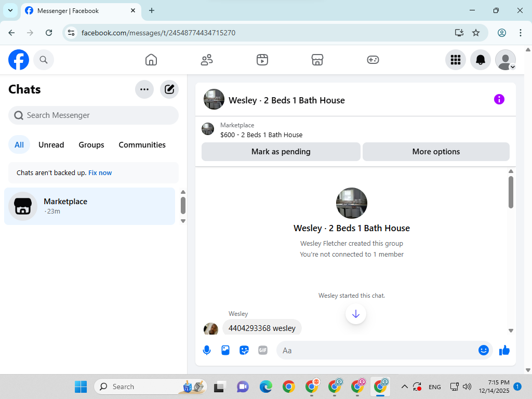Open notifications bell
The height and width of the screenshot is (399, 532).
pyautogui.click(x=481, y=60)
